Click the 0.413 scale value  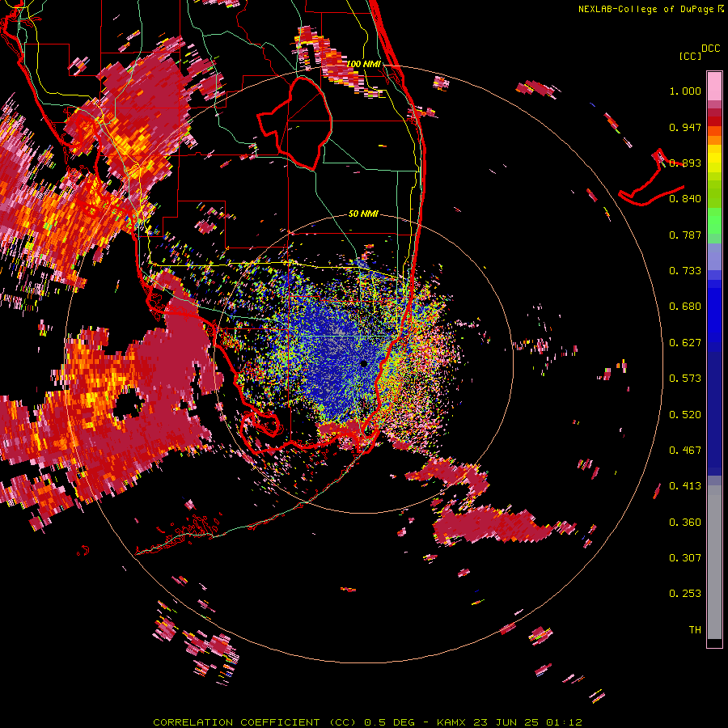click(x=685, y=486)
